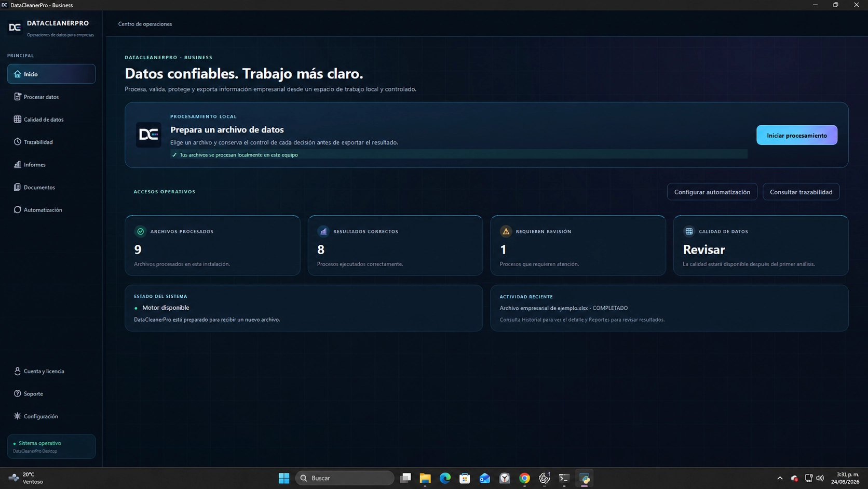The height and width of the screenshot is (489, 868).
Task: Click the Configuración gear icon
Action: (17, 416)
